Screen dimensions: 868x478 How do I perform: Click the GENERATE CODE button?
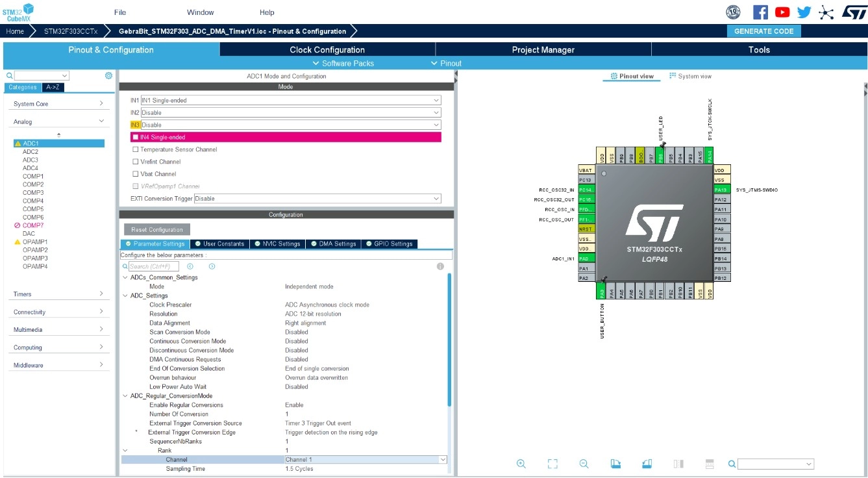[764, 31]
